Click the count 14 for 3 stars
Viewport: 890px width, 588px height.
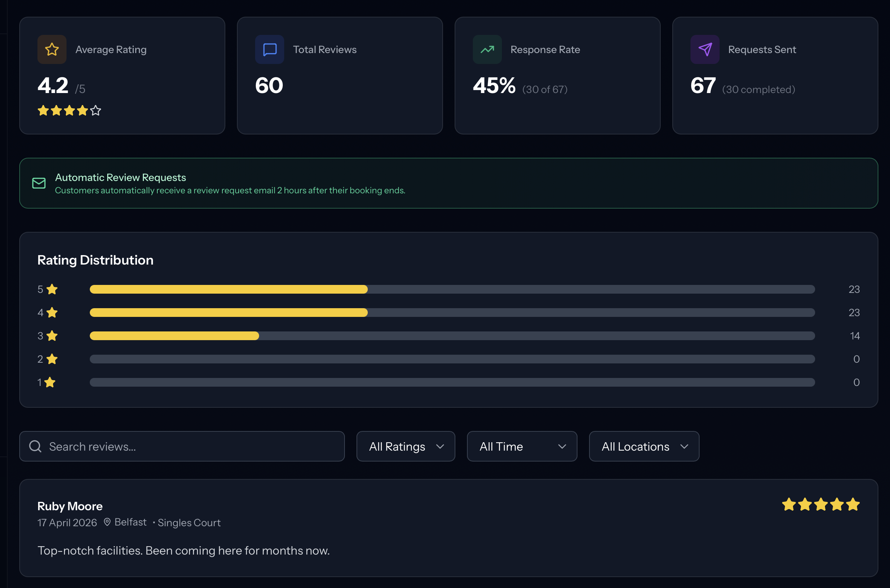[855, 336]
